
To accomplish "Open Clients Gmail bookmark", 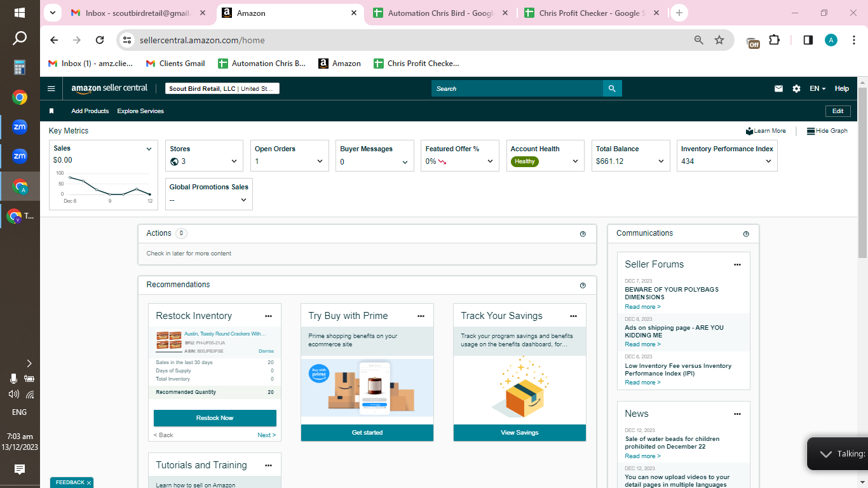I will coord(175,64).
